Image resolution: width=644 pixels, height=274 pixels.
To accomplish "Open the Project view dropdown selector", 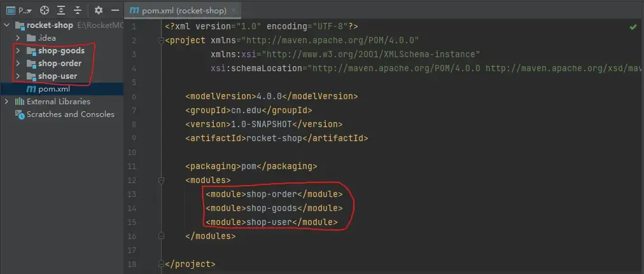I will (23, 11).
